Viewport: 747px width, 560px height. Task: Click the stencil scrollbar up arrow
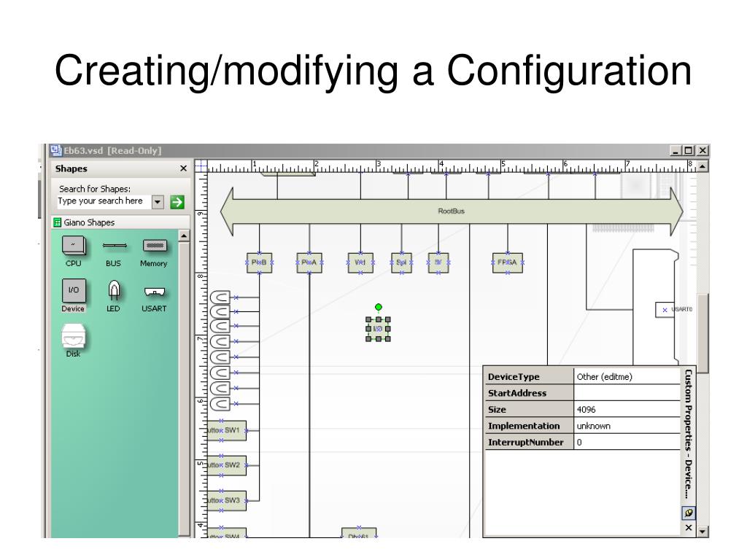pos(184,236)
